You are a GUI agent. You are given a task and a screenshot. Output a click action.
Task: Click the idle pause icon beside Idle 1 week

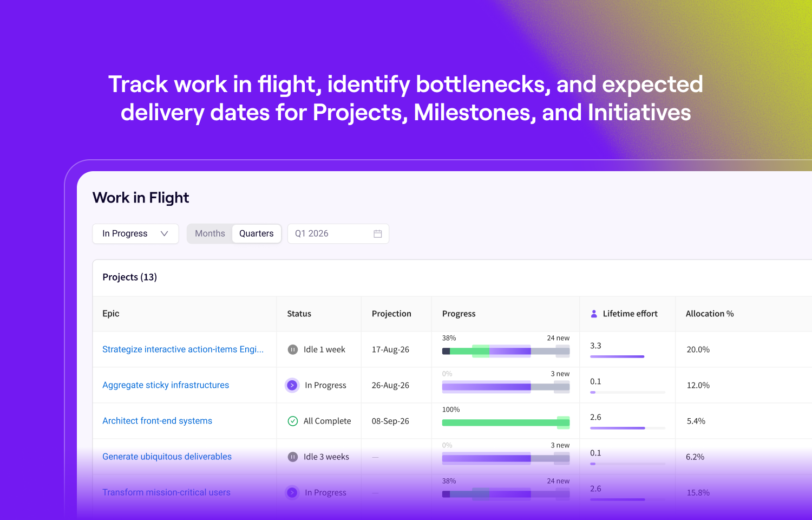[293, 349]
